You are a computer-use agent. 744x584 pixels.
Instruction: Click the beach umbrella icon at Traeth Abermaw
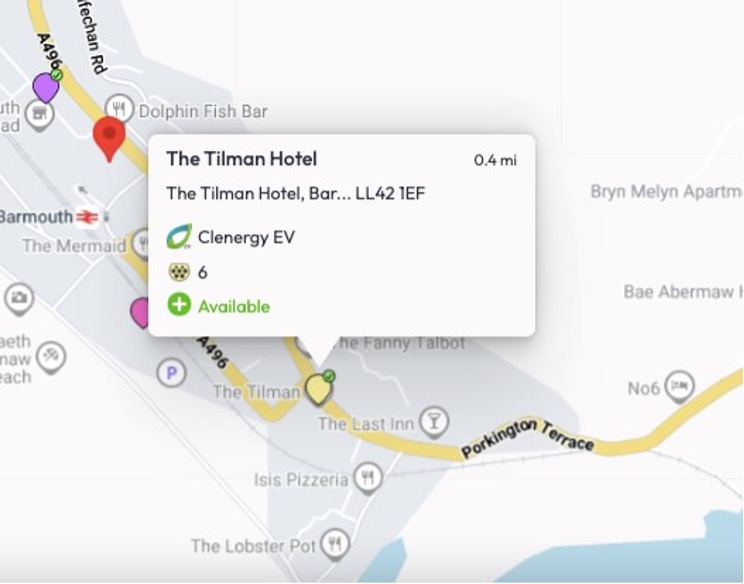[51, 357]
